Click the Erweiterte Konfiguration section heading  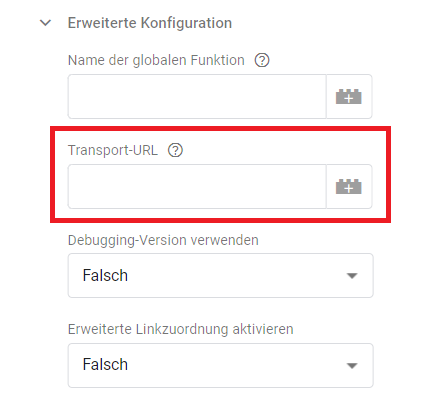(150, 23)
